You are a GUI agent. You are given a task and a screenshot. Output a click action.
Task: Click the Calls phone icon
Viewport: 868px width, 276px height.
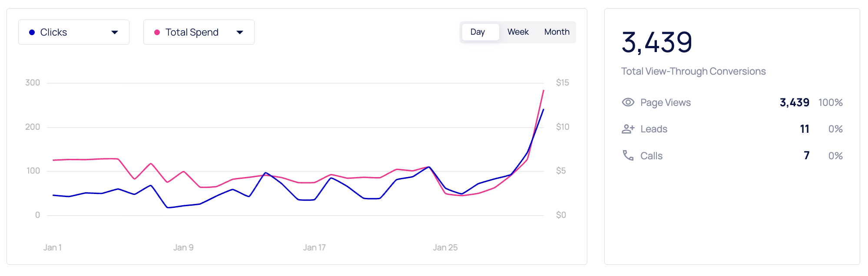(628, 155)
